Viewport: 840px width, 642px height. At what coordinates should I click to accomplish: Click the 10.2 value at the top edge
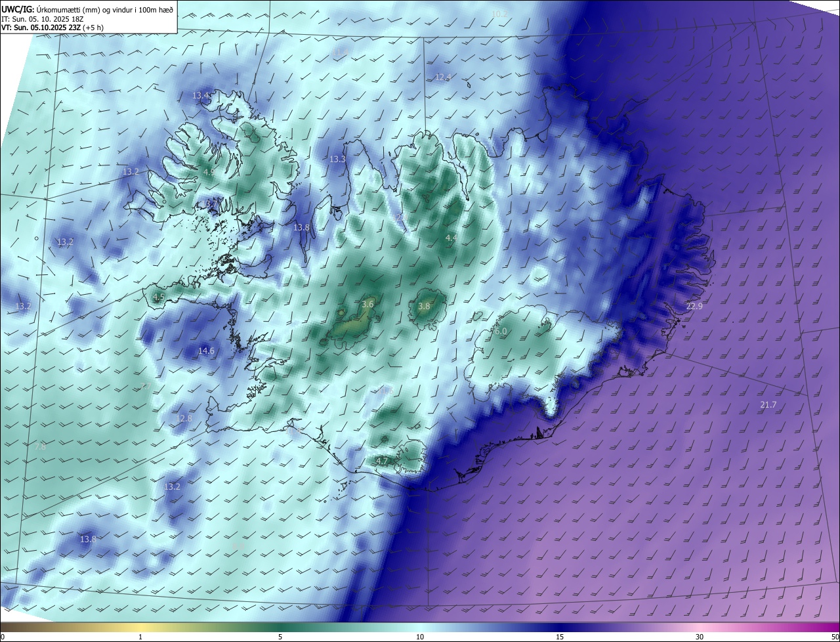500,14
